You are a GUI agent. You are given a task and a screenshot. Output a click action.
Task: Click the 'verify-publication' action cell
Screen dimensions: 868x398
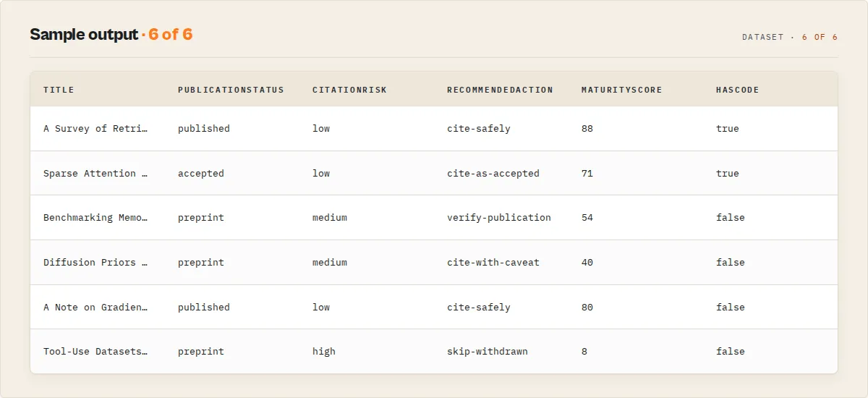coord(499,218)
